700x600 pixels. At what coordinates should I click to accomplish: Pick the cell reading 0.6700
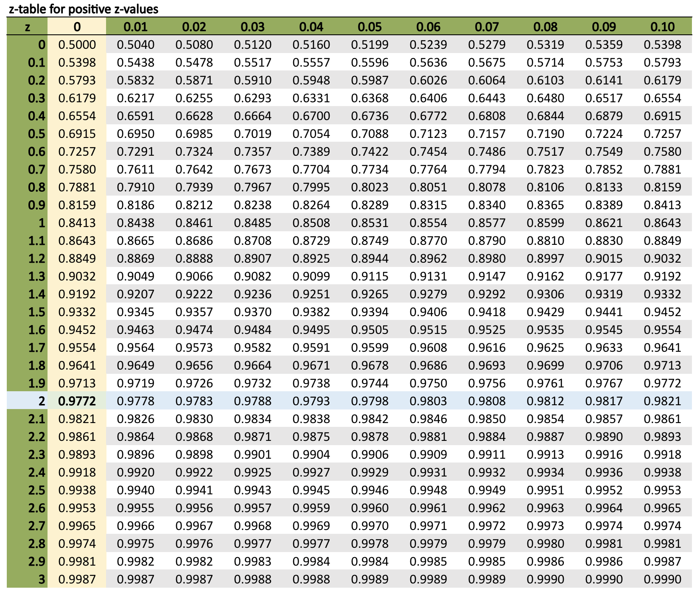pos(311,116)
